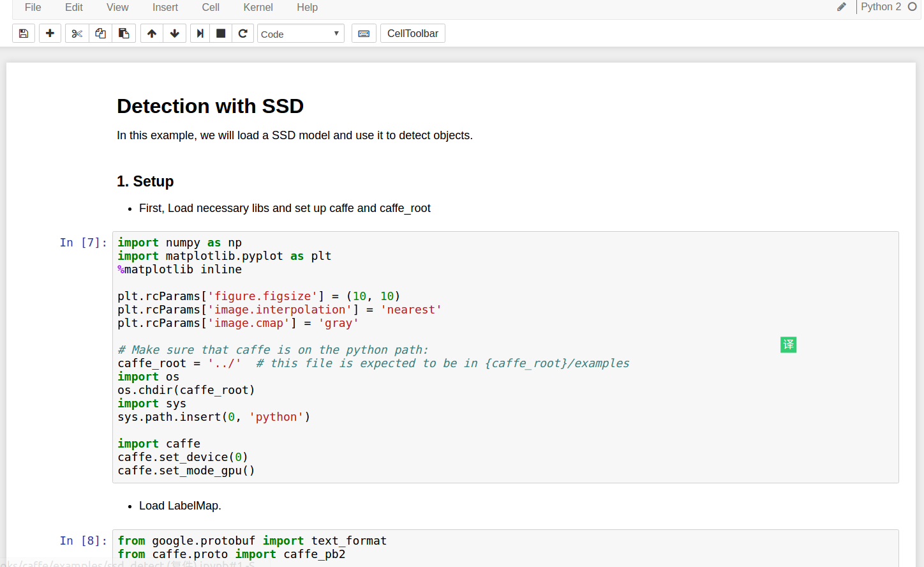Click the line 'caffe.set_device(0)'
924x567 pixels.
[x=183, y=457]
